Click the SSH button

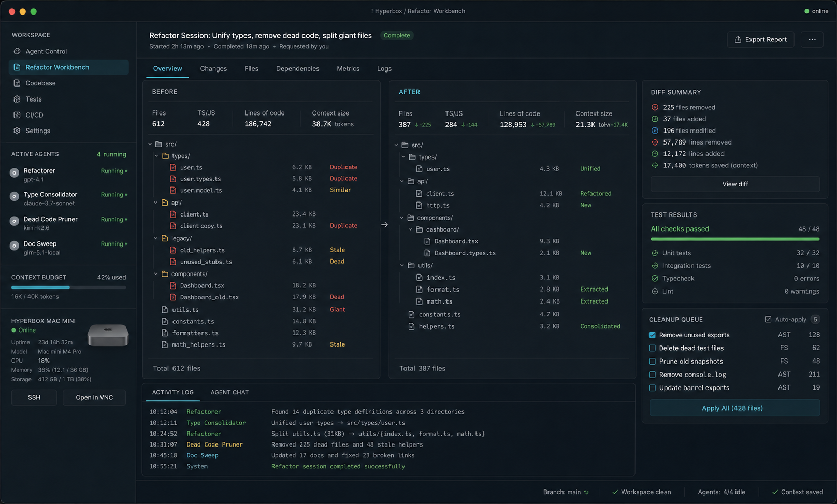[x=34, y=397]
